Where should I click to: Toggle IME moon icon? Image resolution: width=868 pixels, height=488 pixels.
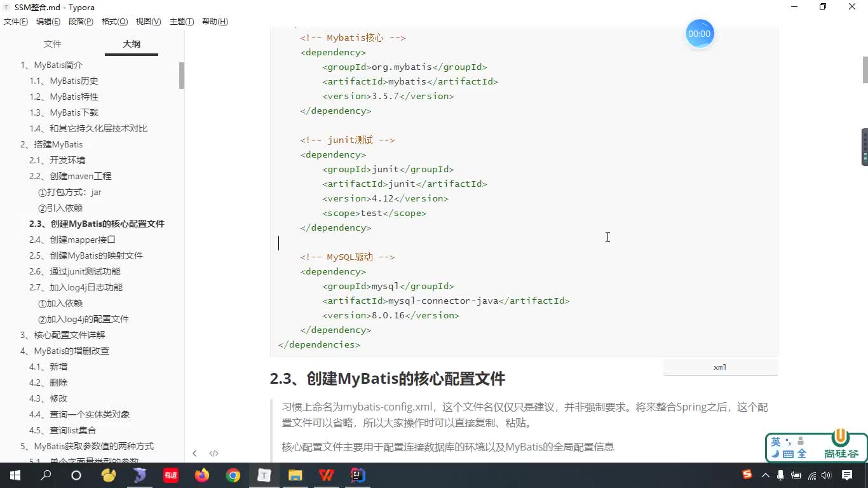point(776,454)
